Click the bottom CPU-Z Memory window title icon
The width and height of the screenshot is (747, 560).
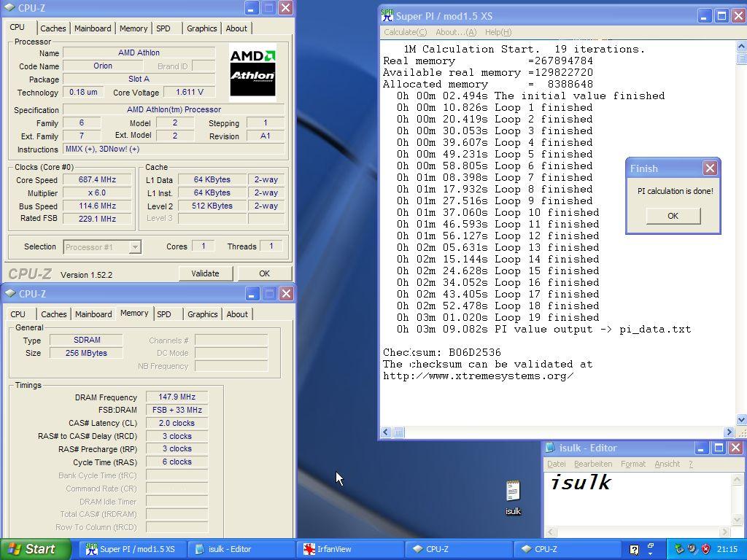click(9, 293)
